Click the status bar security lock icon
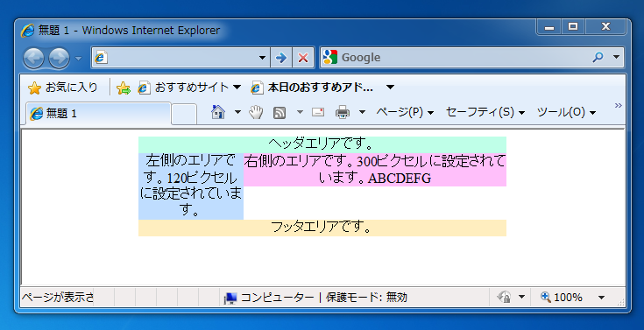Image resolution: width=644 pixels, height=330 pixels. [x=504, y=297]
